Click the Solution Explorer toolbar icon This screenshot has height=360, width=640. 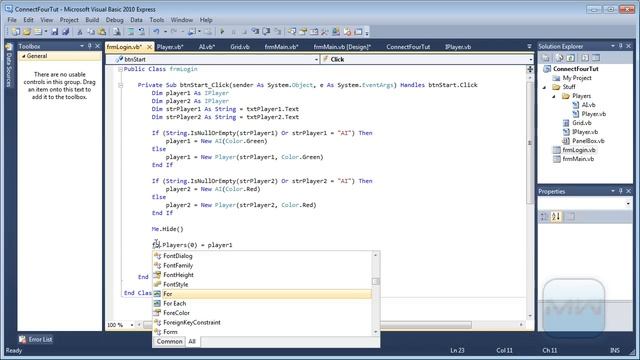292,31
